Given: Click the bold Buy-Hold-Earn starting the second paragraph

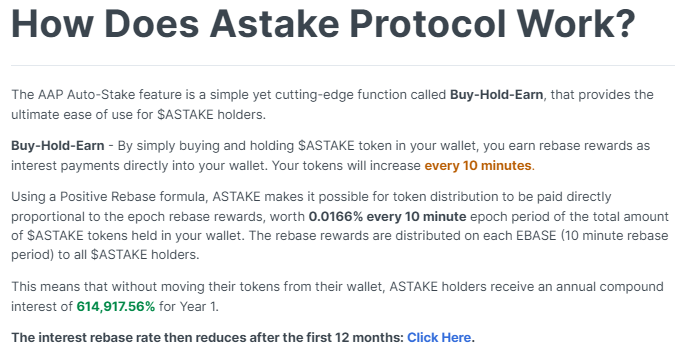Looking at the screenshot, I should coord(58,146).
